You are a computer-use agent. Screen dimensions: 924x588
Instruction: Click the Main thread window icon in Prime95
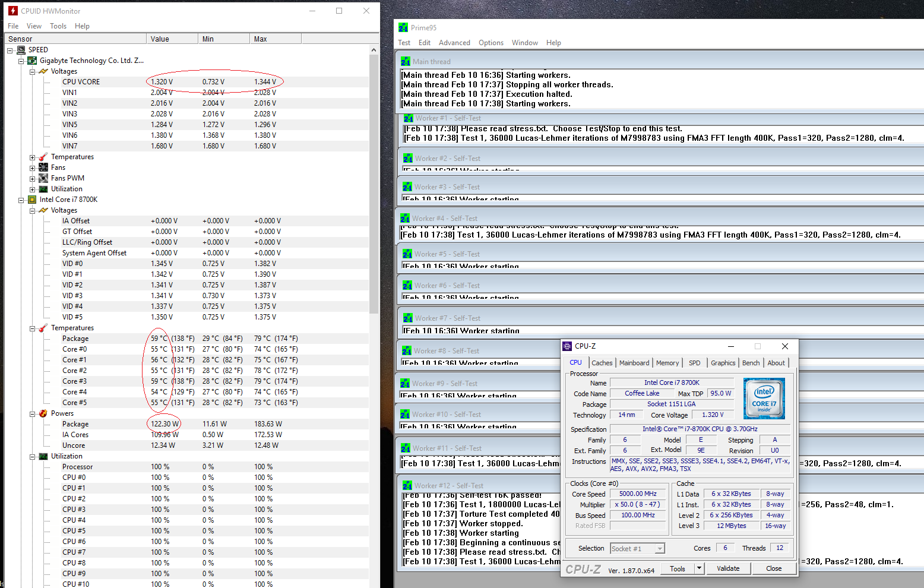point(406,61)
